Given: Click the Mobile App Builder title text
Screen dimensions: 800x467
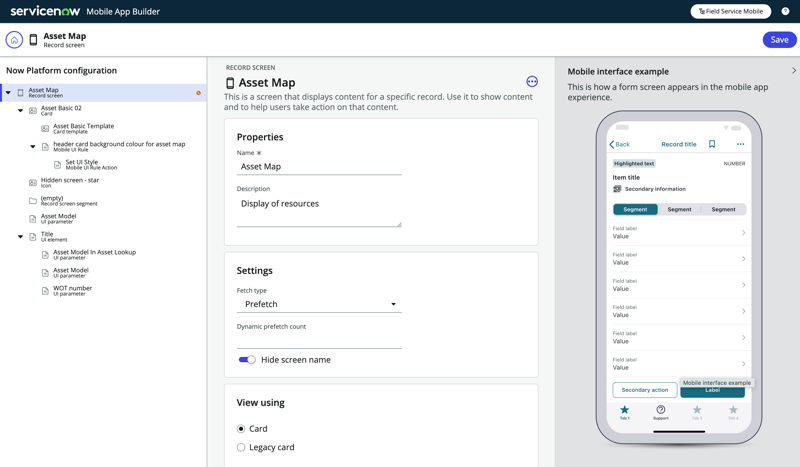Looking at the screenshot, I should point(123,11).
